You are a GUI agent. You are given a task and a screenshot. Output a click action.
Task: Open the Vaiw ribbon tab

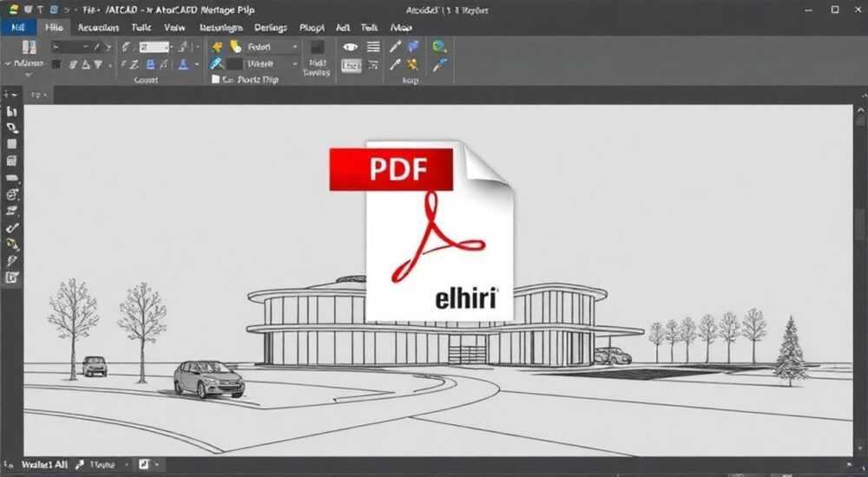174,28
